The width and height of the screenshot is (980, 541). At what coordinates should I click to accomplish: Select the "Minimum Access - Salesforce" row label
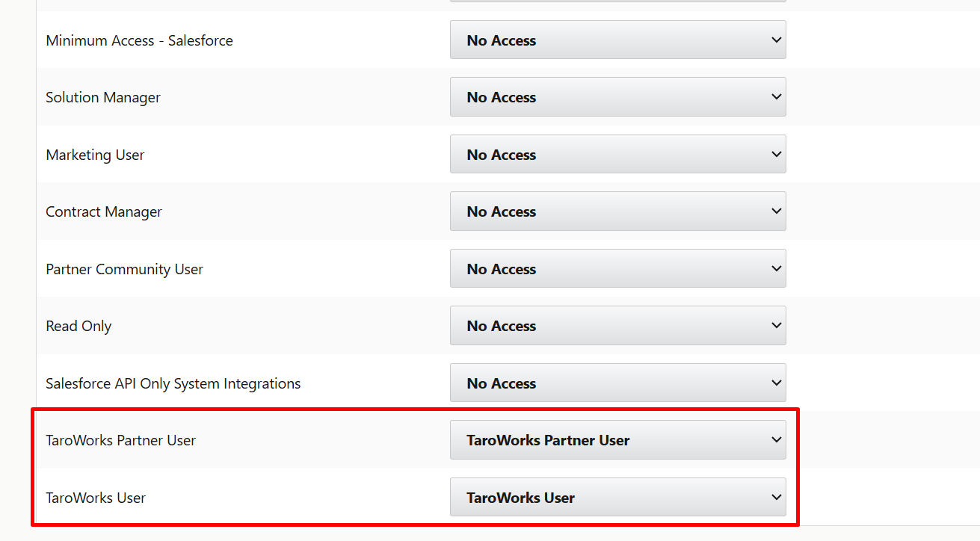(x=139, y=40)
